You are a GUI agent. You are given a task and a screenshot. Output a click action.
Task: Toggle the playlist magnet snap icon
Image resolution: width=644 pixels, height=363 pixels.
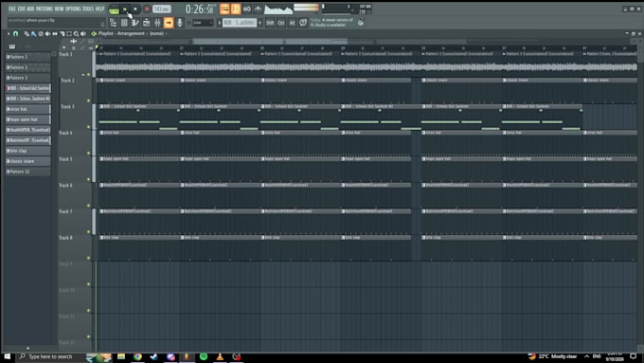15,34
